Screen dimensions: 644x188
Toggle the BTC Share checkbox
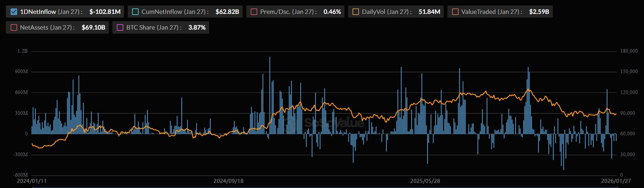click(x=120, y=27)
